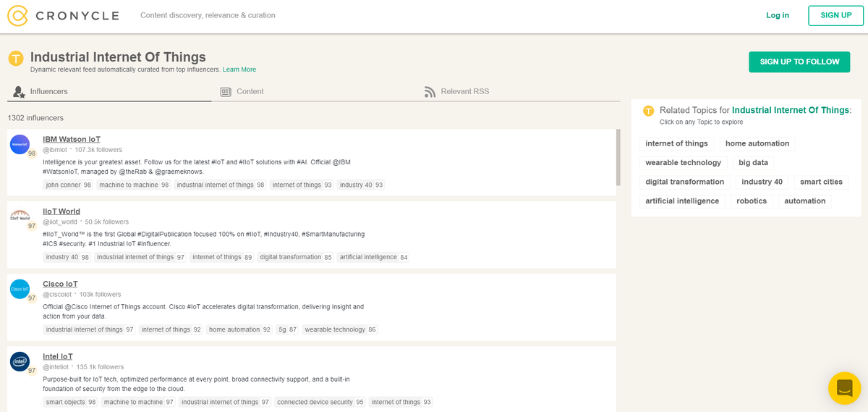Screen dimensions: 868x412
Task: Select related topic big data
Action: (754, 163)
